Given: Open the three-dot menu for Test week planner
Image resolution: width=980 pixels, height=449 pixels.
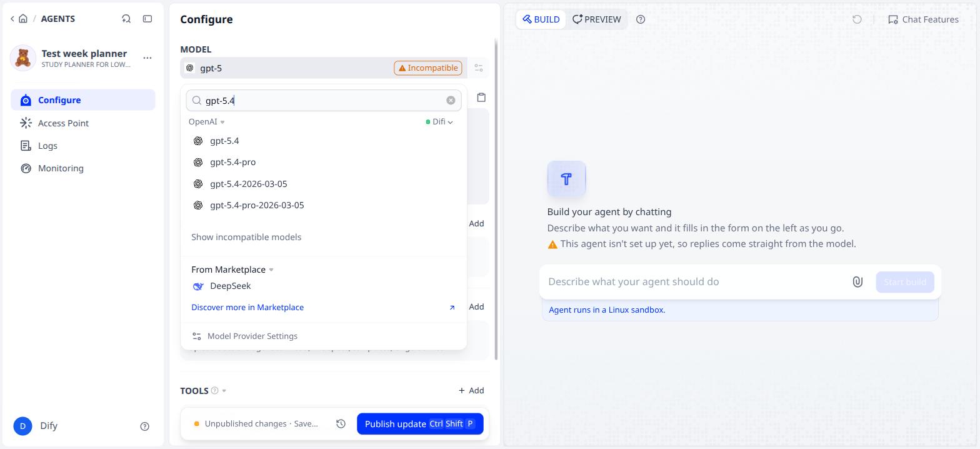Looking at the screenshot, I should tap(147, 58).
